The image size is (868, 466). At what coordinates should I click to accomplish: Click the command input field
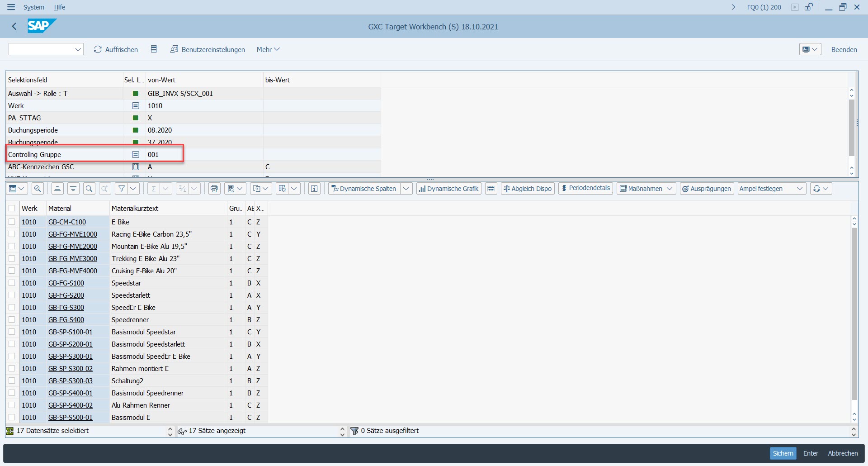pyautogui.click(x=42, y=49)
